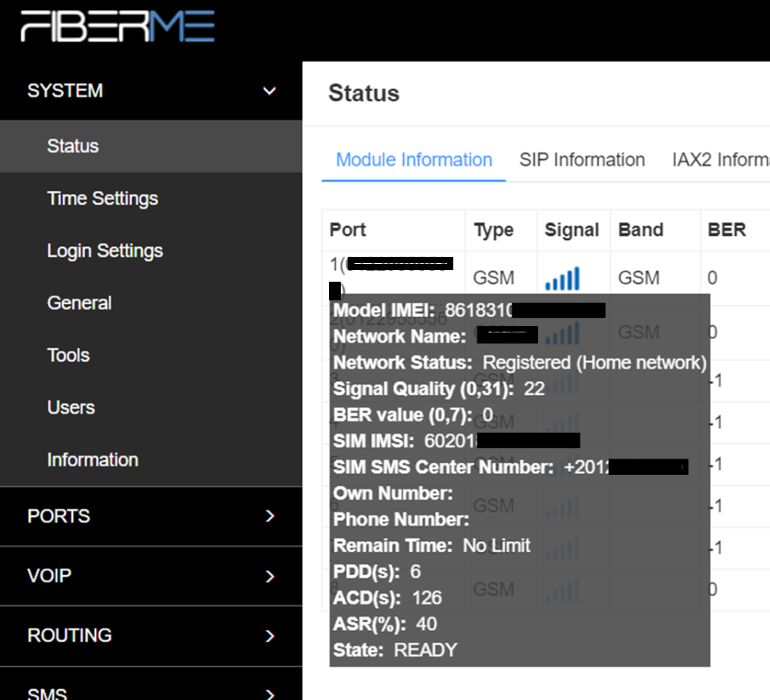Image resolution: width=770 pixels, height=700 pixels.
Task: Click the Own Number label
Action: 393,494
